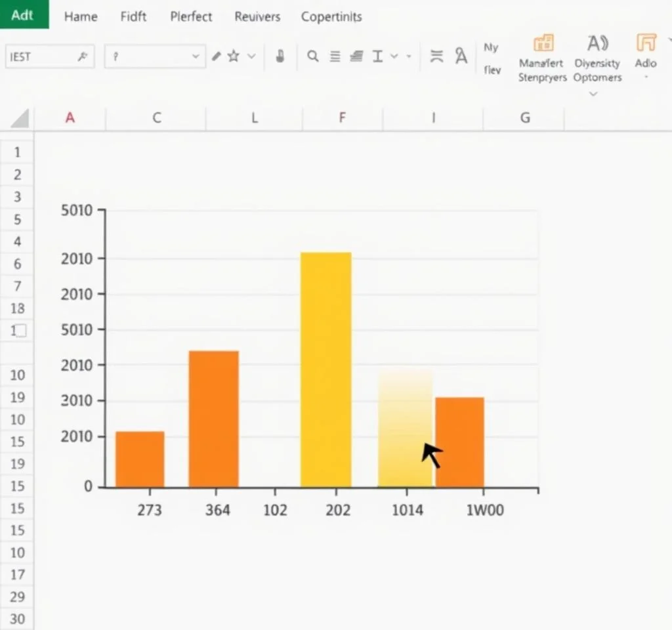Click the select-all triangle corner
The image size is (672, 630).
tap(20, 119)
